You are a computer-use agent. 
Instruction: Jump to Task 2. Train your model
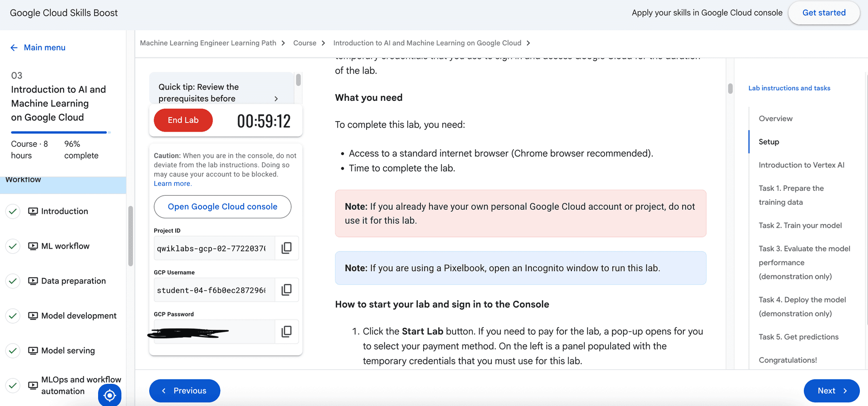[800, 225]
